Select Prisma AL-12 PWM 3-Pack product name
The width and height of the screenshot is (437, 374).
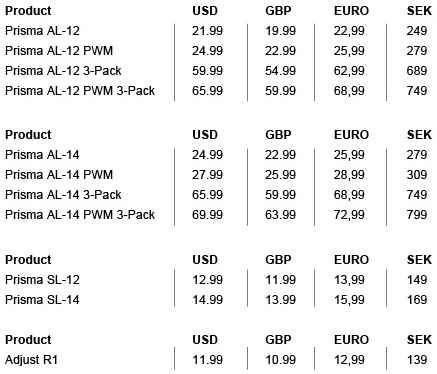click(80, 91)
